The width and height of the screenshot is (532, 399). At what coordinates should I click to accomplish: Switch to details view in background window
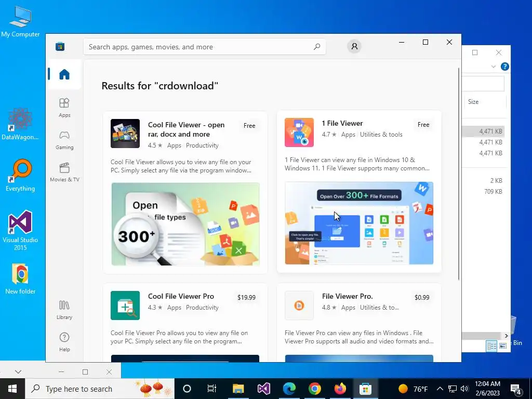(491, 345)
